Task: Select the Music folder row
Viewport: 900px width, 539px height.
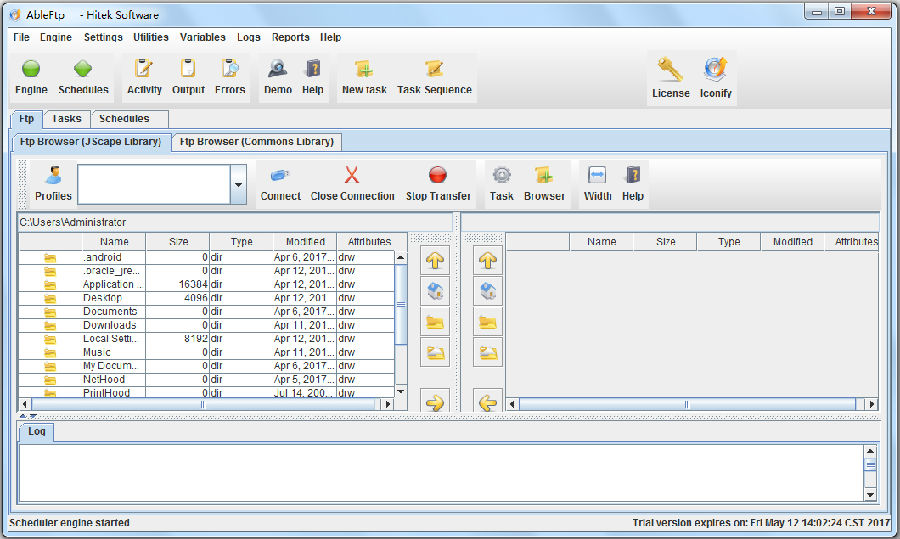Action: coord(207,352)
